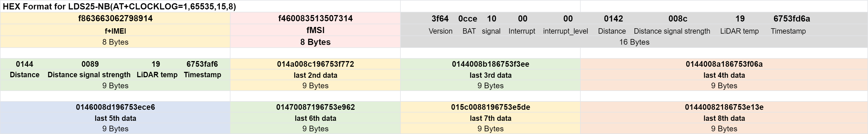Click the f460083513507314 value cell
868x134 pixels.
[x=315, y=18]
